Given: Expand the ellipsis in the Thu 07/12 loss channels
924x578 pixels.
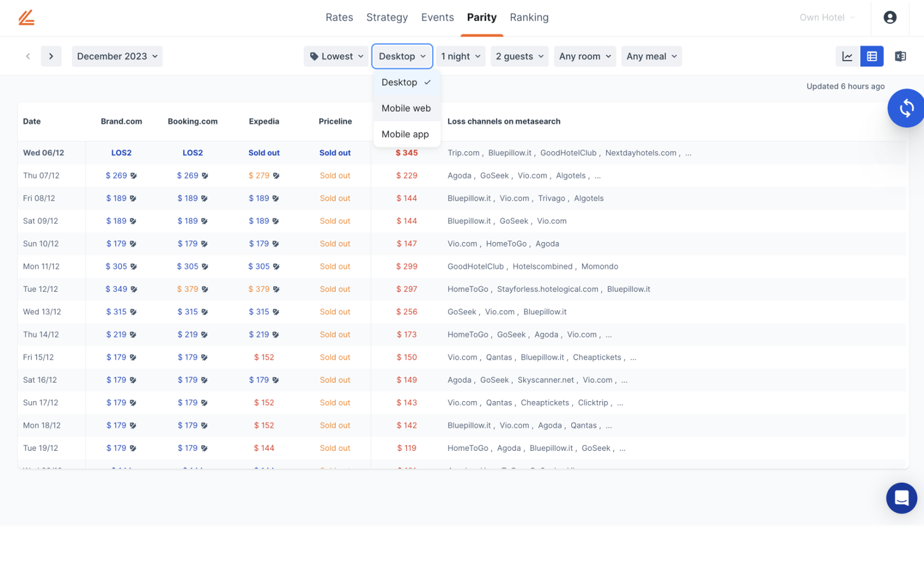Looking at the screenshot, I should pyautogui.click(x=597, y=176).
